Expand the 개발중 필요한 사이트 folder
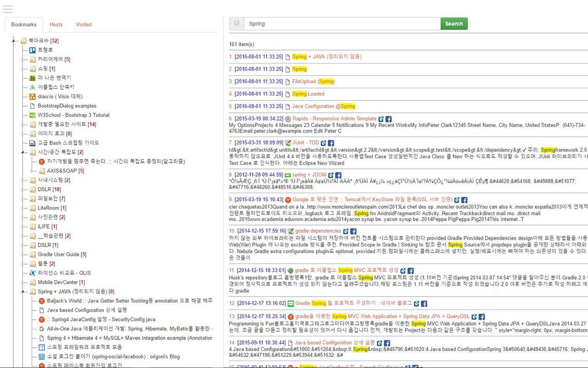The height and width of the screenshot is (368, 588). point(23,124)
